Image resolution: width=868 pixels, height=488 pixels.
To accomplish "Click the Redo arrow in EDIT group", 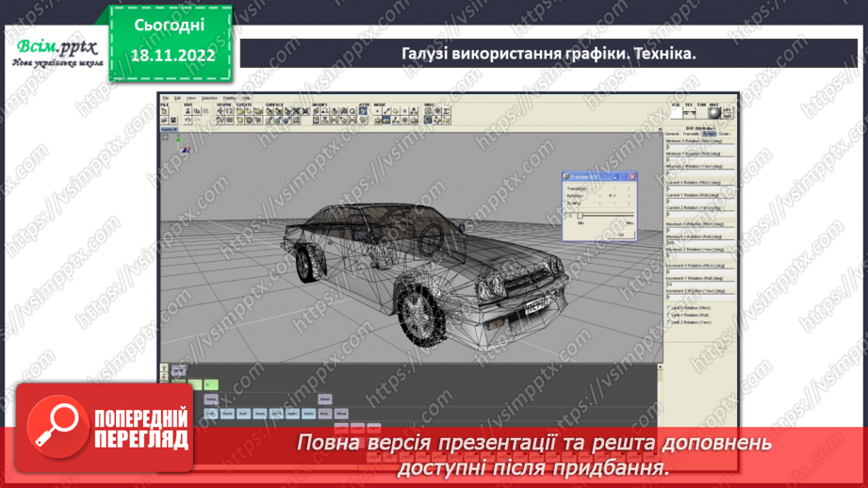I will 197,120.
